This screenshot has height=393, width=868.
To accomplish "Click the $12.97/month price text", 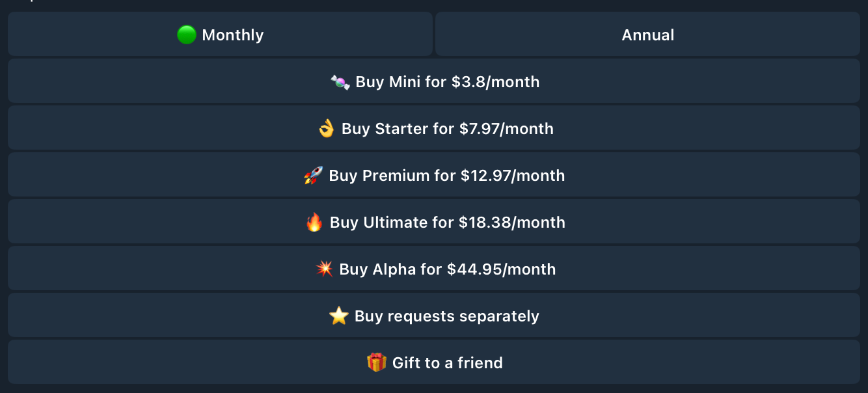I will (x=513, y=176).
